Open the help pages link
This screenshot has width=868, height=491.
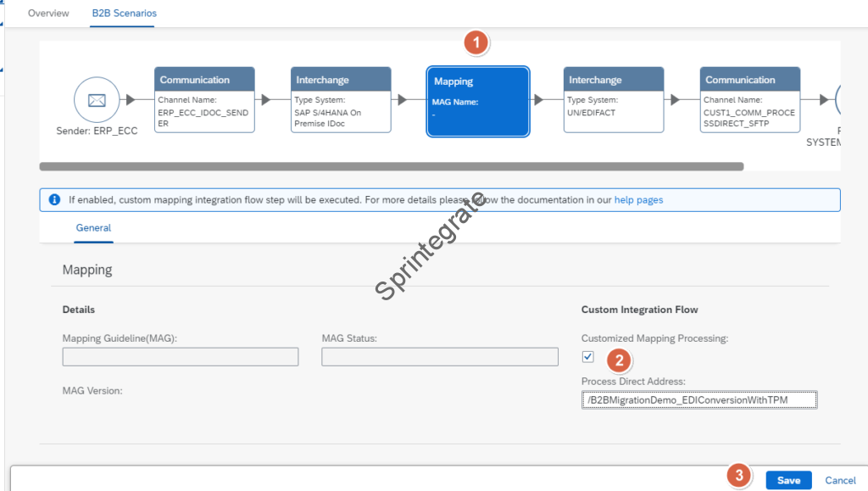point(638,200)
